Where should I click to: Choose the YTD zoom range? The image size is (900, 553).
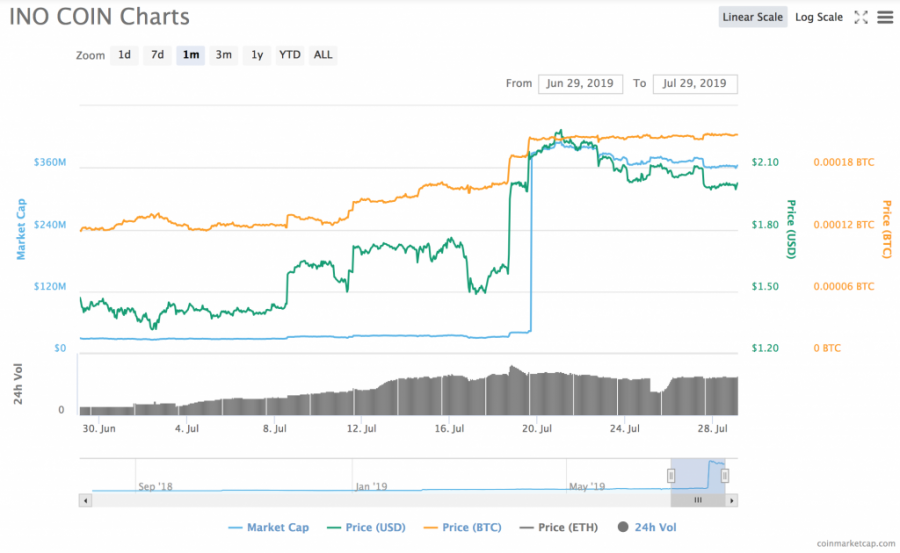pyautogui.click(x=290, y=55)
